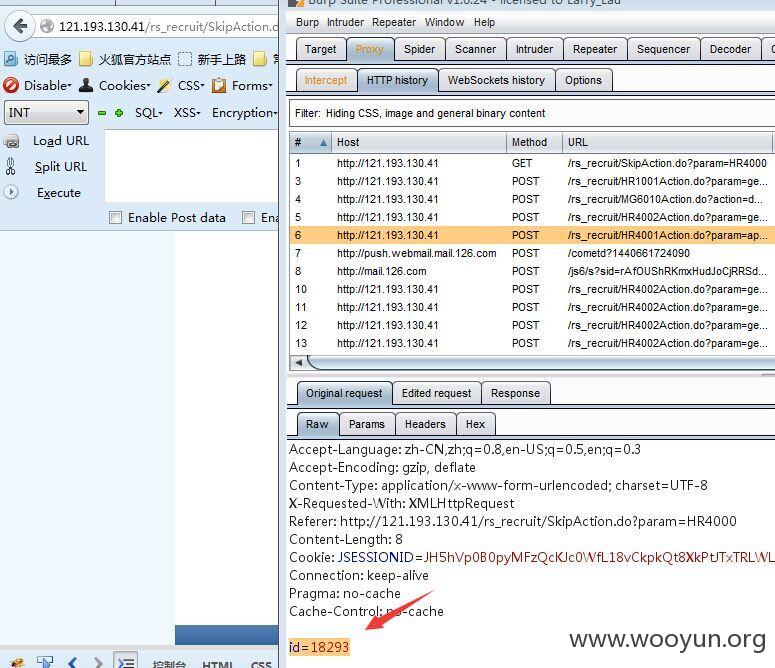
Task: Click the Firebug bug icon
Action: click(17, 662)
